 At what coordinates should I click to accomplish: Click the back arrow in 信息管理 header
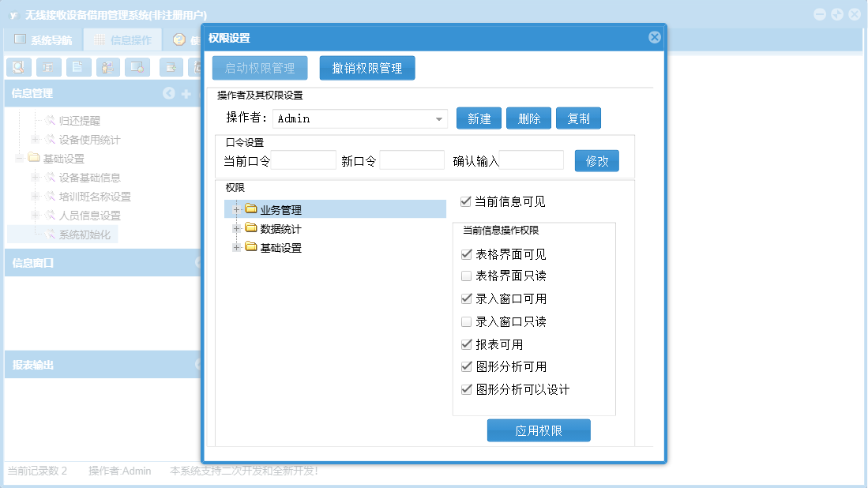point(169,93)
